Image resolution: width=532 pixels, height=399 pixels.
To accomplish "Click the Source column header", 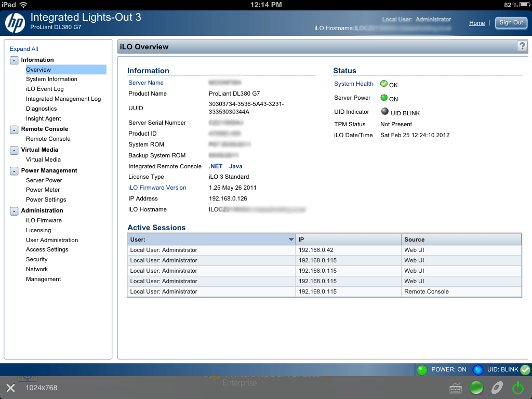I will 461,240.
